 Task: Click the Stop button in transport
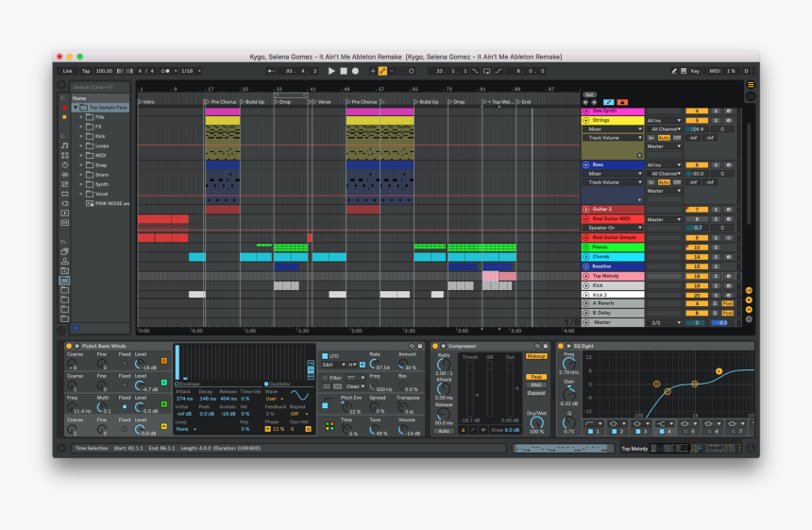coord(344,71)
